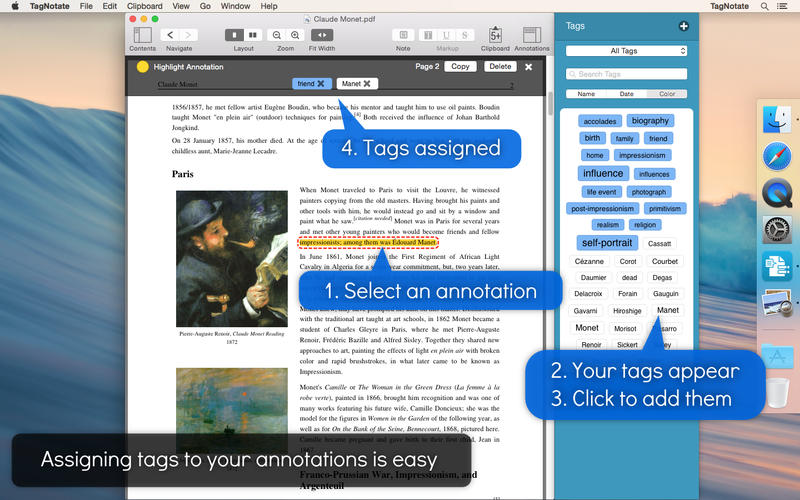
Task: Zoom out of the document
Action: pyautogui.click(x=276, y=35)
